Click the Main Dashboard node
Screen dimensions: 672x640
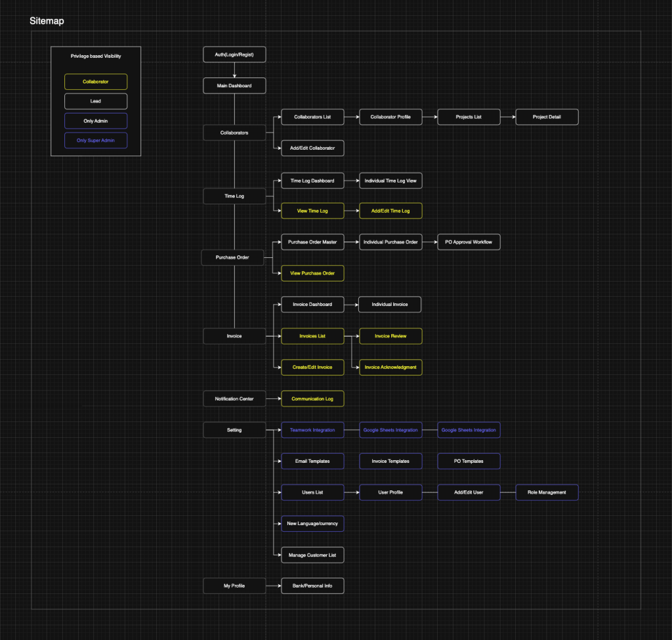tap(234, 85)
